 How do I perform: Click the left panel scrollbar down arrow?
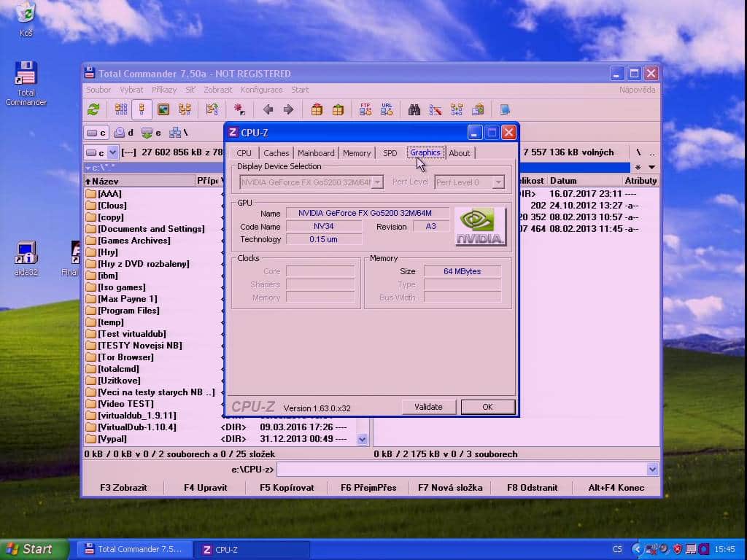pyautogui.click(x=363, y=439)
